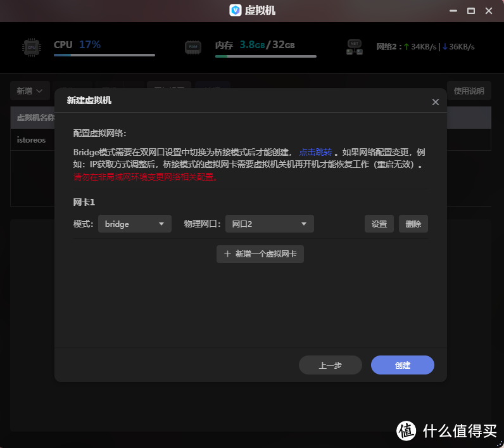Click the CPU usage progress bar
Image resolution: width=504 pixels, height=448 pixels.
pos(104,55)
